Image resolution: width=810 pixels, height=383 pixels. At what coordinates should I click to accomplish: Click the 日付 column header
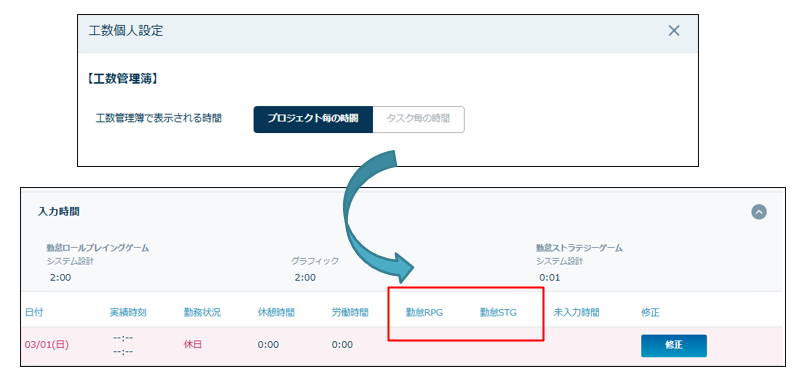coord(33,313)
